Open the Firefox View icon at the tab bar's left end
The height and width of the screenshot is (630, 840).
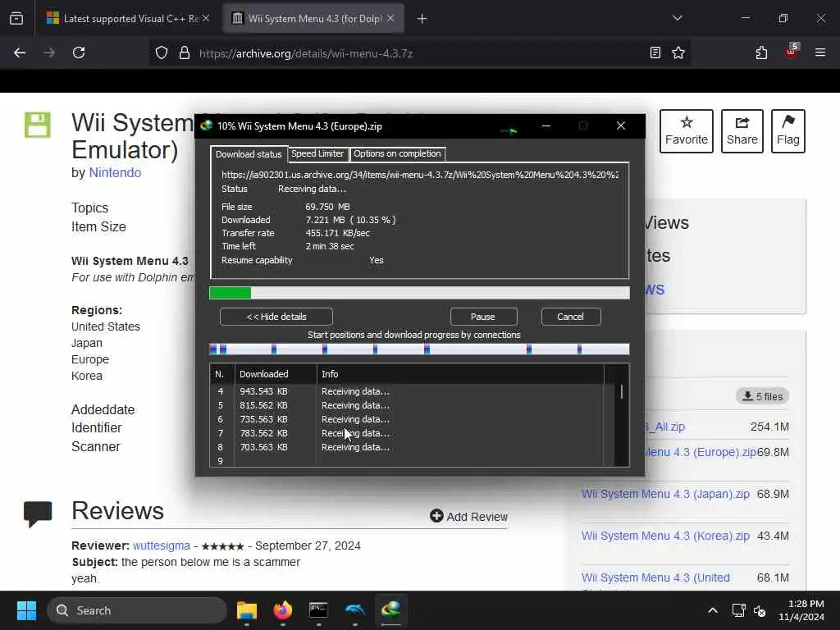16,19
